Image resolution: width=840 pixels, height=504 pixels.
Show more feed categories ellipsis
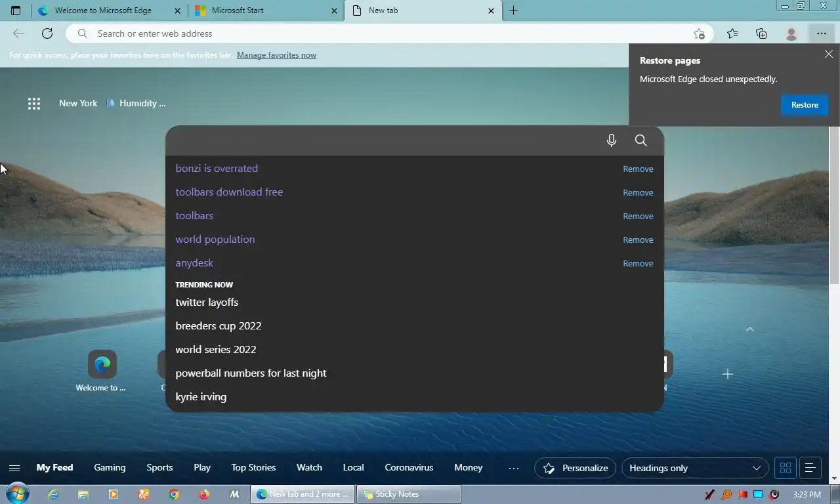tap(514, 468)
